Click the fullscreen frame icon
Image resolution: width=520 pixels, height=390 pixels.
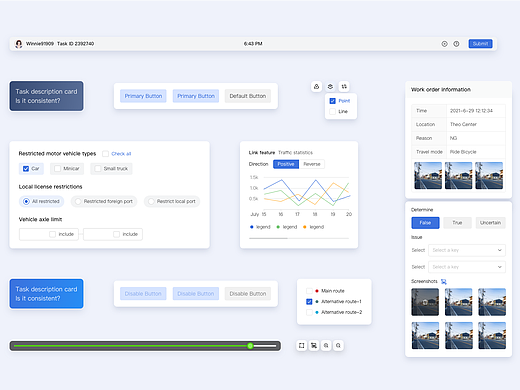click(x=302, y=346)
